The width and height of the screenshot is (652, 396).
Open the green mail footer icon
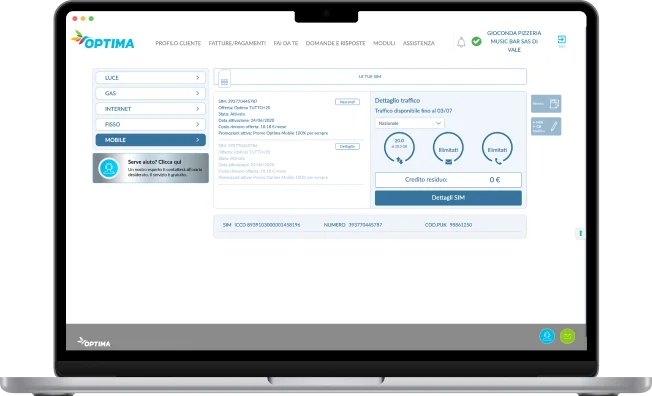[x=567, y=336]
